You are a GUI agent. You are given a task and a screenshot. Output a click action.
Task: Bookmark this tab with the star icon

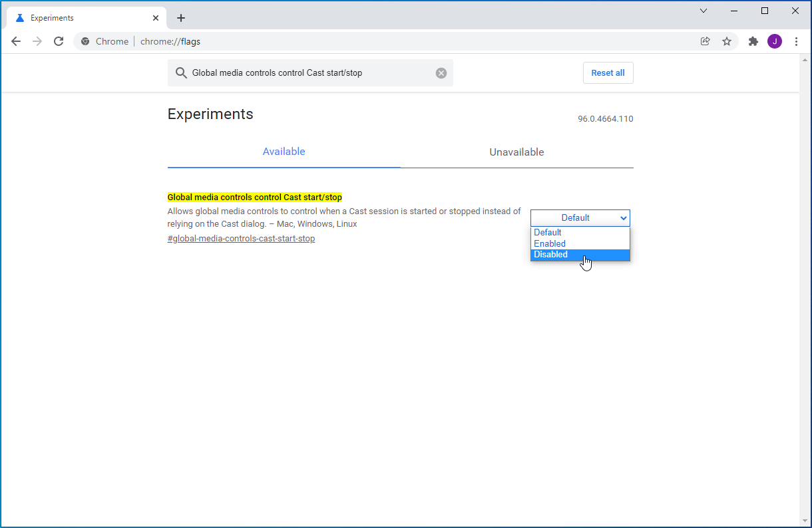coord(727,41)
